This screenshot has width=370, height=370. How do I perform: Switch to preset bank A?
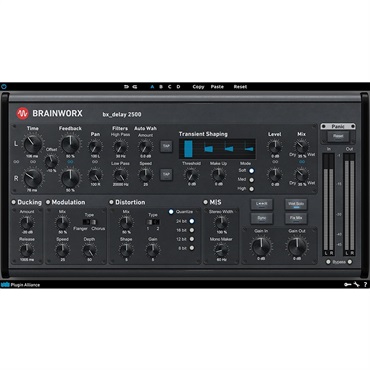coord(152,87)
